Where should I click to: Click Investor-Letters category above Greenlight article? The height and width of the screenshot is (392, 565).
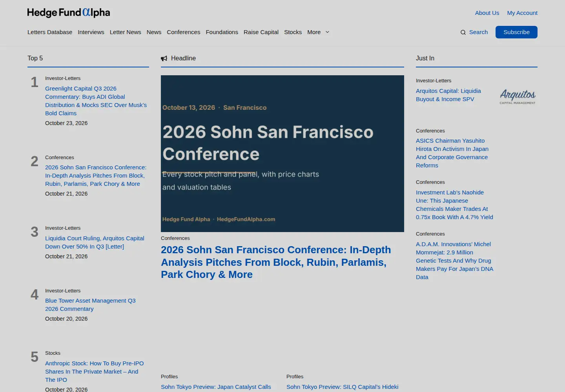(63, 78)
